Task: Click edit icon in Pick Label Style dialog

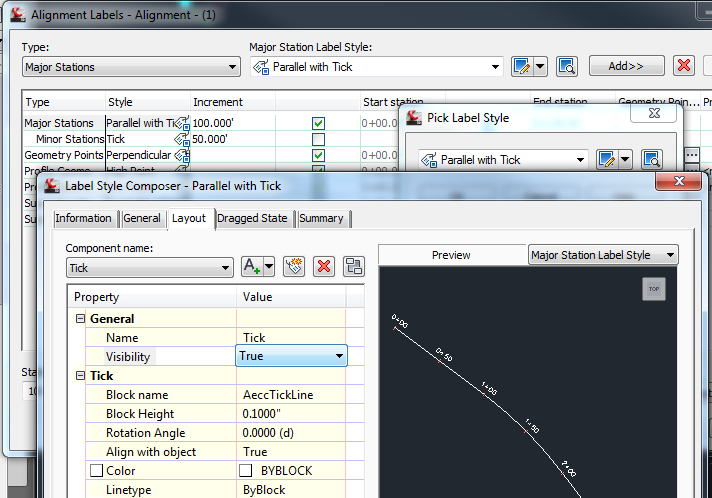Action: pos(607,160)
